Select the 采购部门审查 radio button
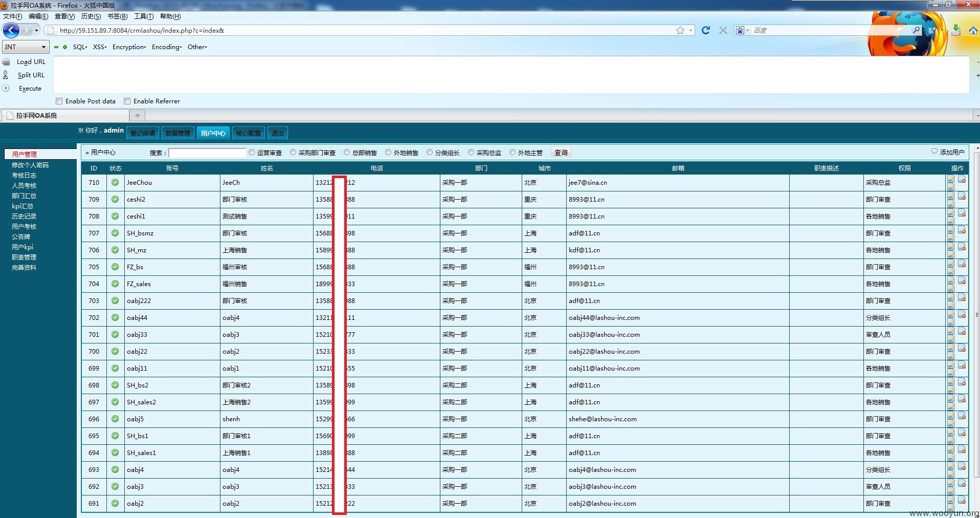 click(293, 152)
